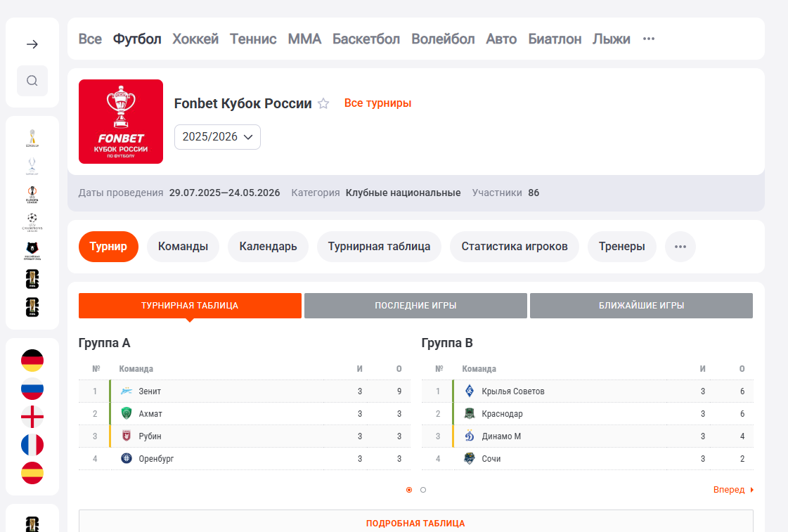Show the ПОСЛЕДНИЕ ИГРЫ tab
This screenshot has height=532, width=788.
[415, 306]
